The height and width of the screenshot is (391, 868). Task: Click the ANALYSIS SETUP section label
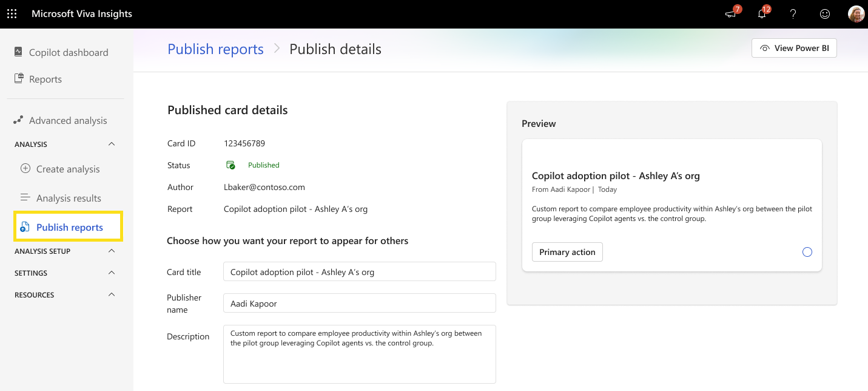pyautogui.click(x=42, y=251)
